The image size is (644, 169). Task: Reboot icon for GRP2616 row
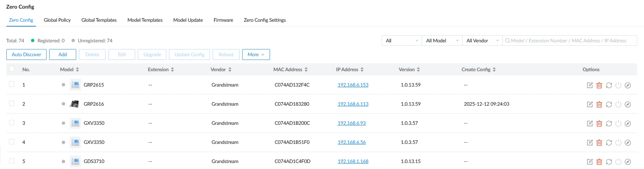(x=618, y=105)
